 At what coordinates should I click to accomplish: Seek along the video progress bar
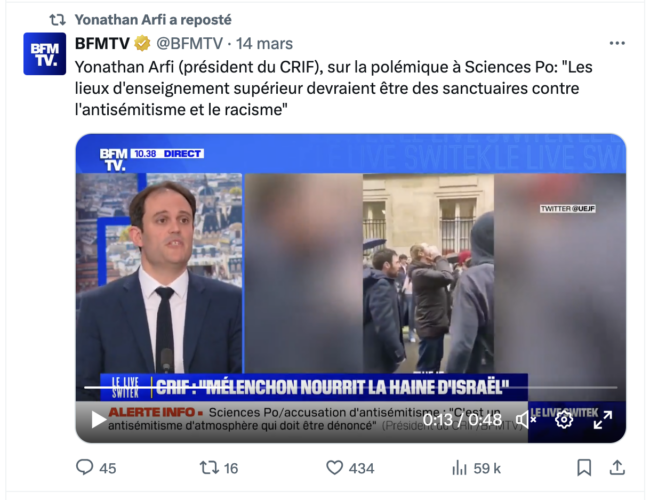350,387
